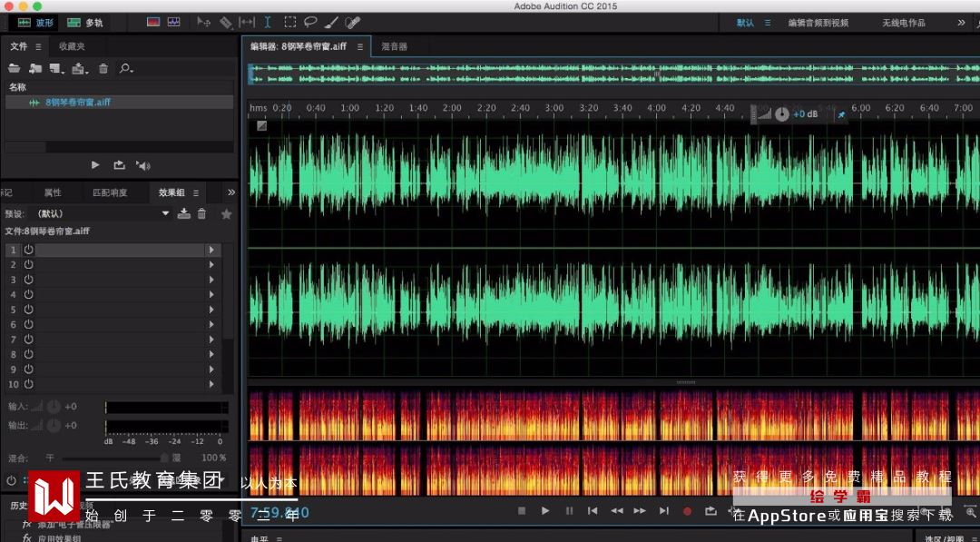Screen dimensions: 980x542
Task: Switch to Multitrack (多轨) view
Action: point(84,23)
